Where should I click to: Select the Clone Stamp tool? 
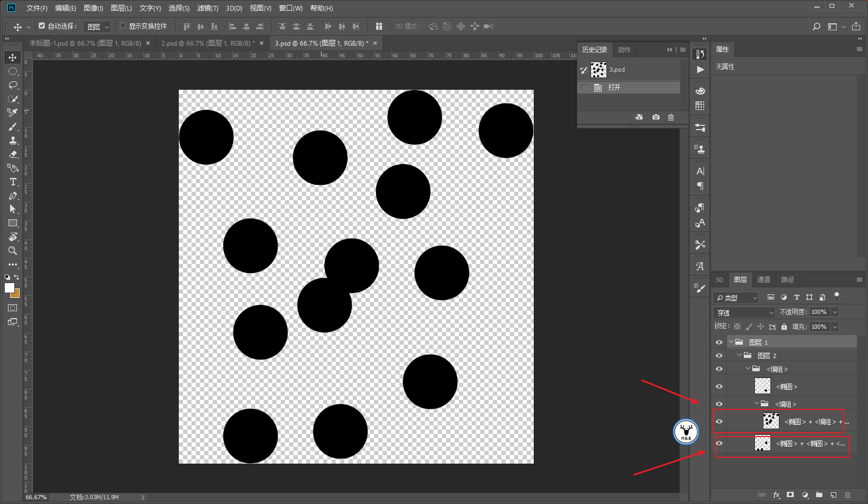coord(13,140)
